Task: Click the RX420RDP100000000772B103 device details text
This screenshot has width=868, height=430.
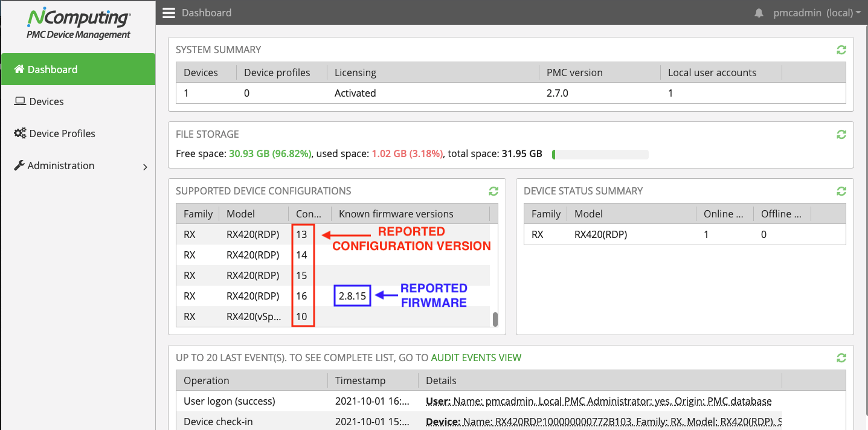Action: (603, 422)
